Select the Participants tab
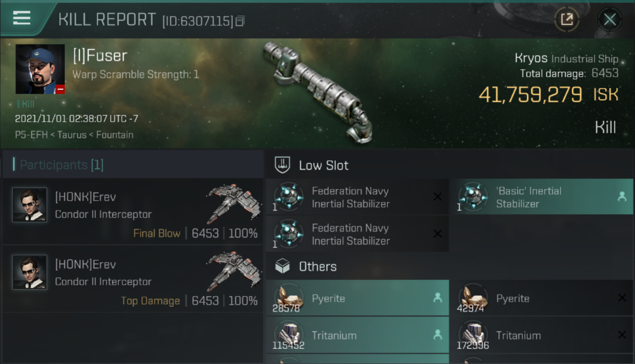The height and width of the screenshot is (364, 635). coord(61,165)
